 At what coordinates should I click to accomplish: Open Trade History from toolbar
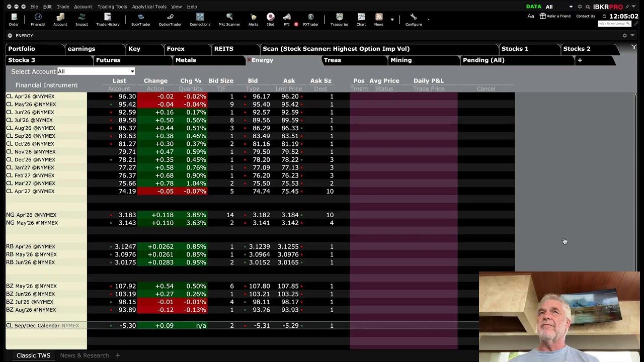click(108, 20)
